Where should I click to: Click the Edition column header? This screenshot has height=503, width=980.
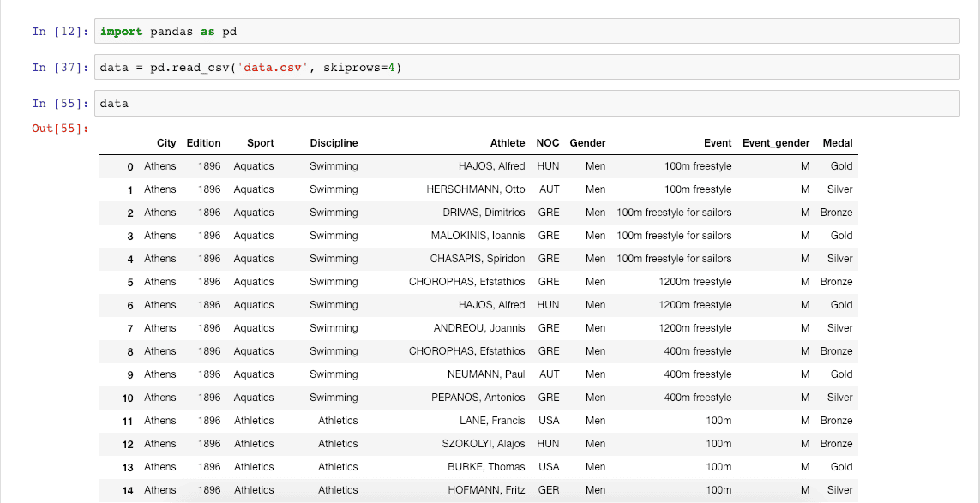203,143
